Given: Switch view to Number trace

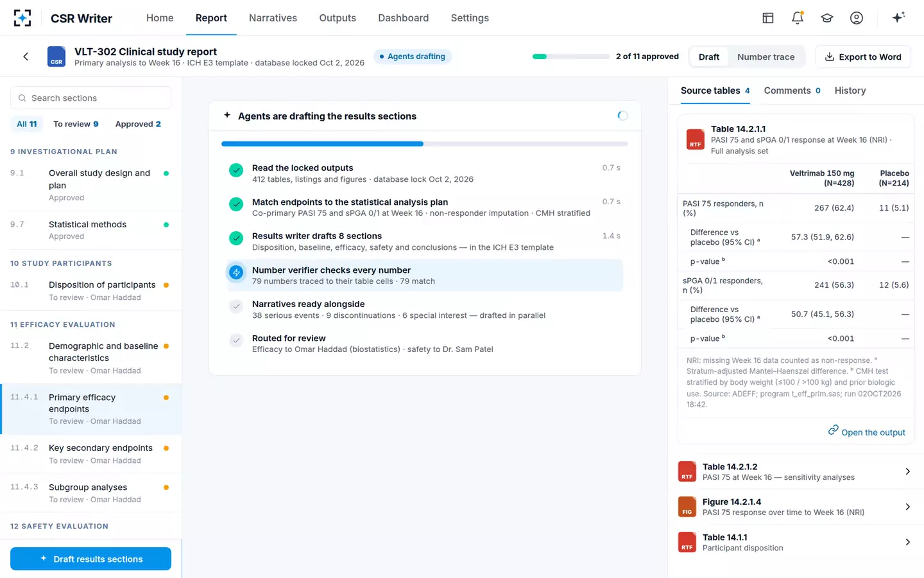Looking at the screenshot, I should click(766, 57).
